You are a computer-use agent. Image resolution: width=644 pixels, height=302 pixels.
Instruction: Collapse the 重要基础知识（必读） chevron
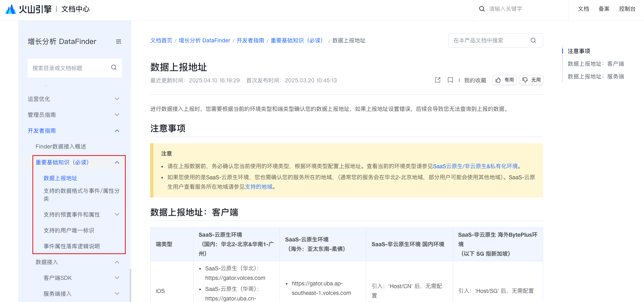(x=117, y=162)
